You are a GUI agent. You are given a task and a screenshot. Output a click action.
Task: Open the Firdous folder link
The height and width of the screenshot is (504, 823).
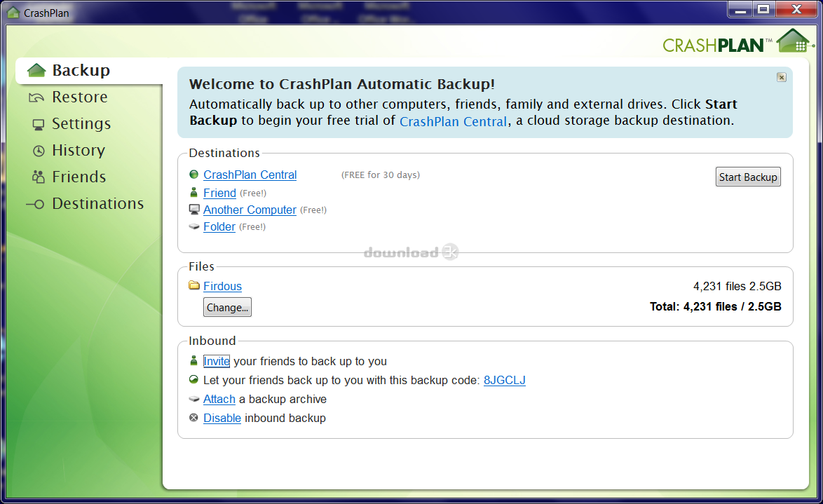(x=222, y=286)
